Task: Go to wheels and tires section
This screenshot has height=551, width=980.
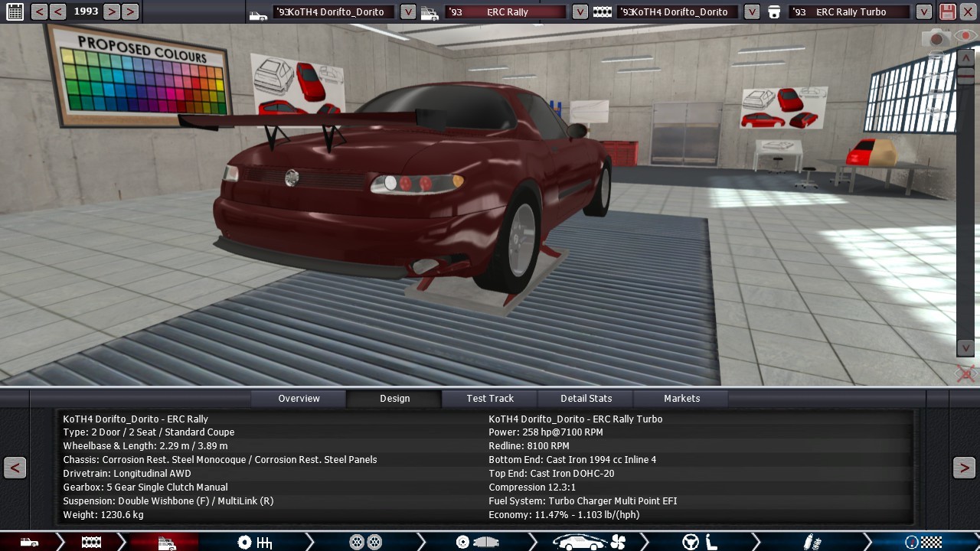Action: [x=365, y=542]
